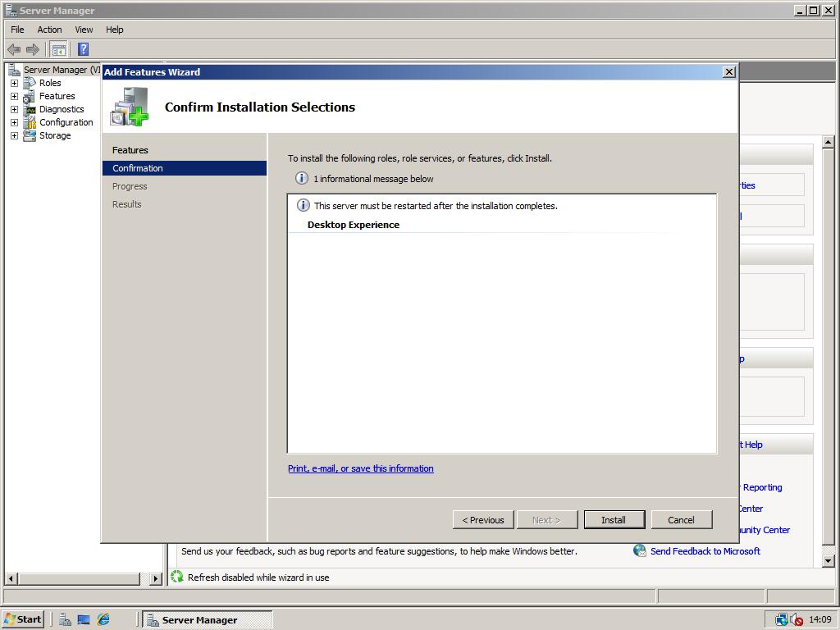Click the Send Feedback globe icon
This screenshot has width=840, height=630.
point(640,550)
